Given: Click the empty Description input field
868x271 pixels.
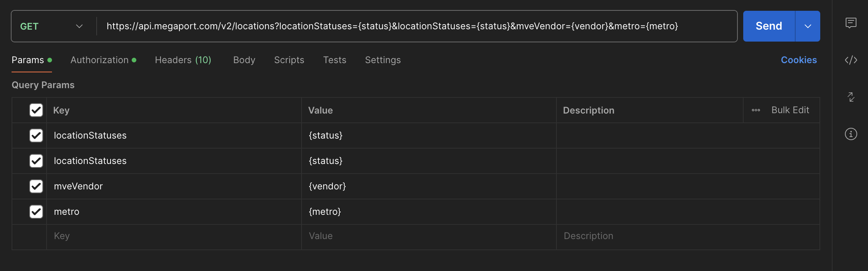Looking at the screenshot, I should click(x=688, y=236).
